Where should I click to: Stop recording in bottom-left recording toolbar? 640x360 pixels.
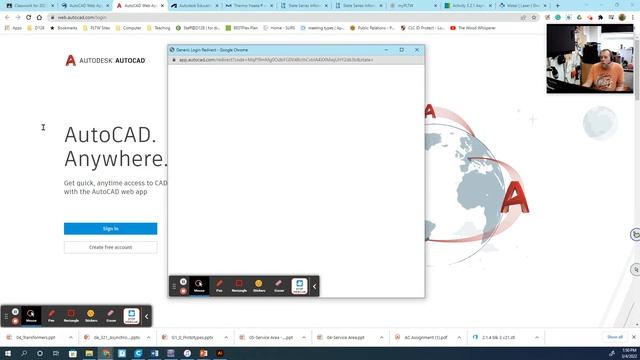pyautogui.click(x=15, y=321)
